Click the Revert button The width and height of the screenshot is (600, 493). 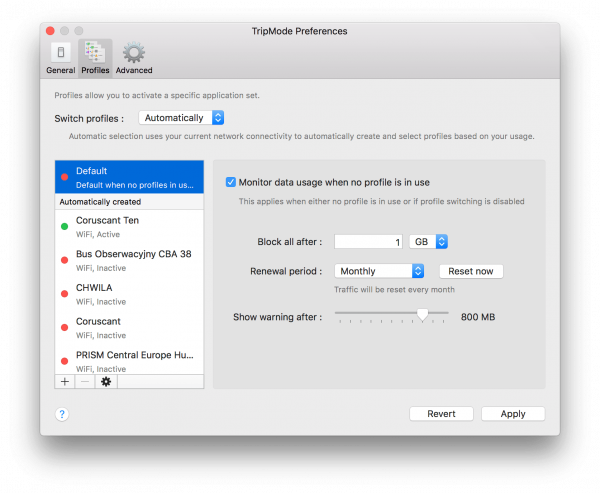441,413
